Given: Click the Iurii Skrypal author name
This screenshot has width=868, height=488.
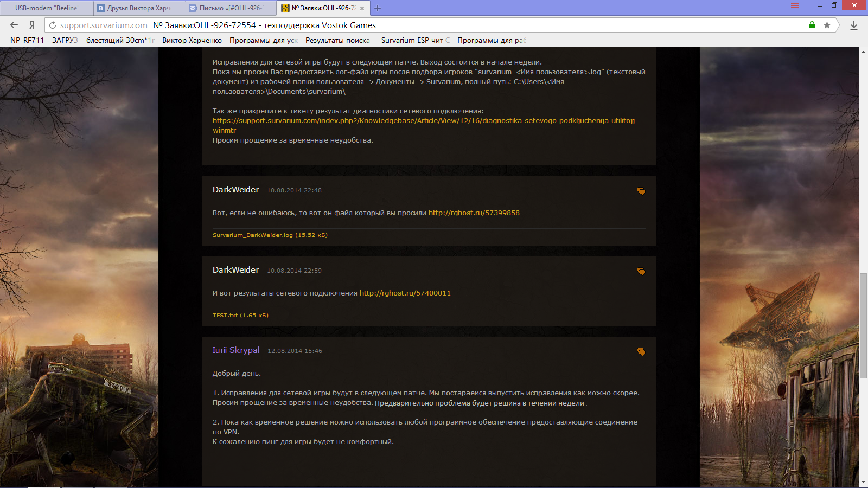Looking at the screenshot, I should coord(236,350).
